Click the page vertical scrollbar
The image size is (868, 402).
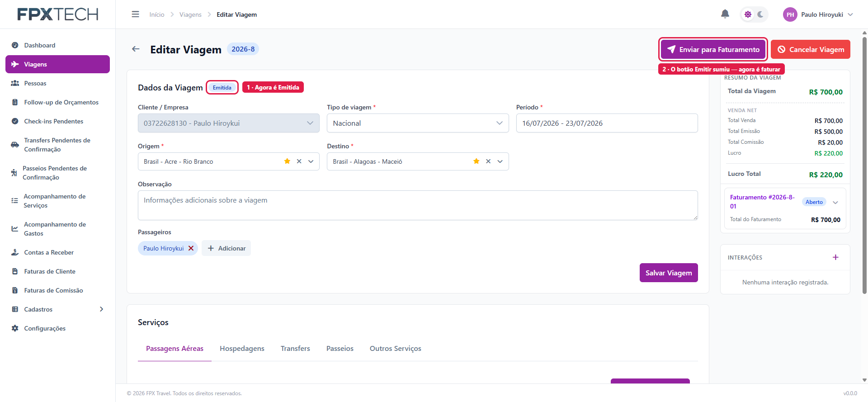[x=864, y=165]
